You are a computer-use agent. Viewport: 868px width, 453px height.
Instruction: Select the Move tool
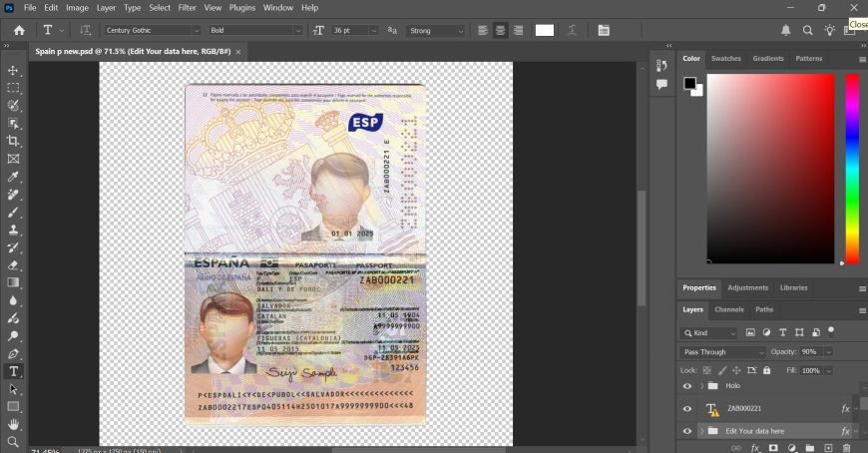coord(13,70)
